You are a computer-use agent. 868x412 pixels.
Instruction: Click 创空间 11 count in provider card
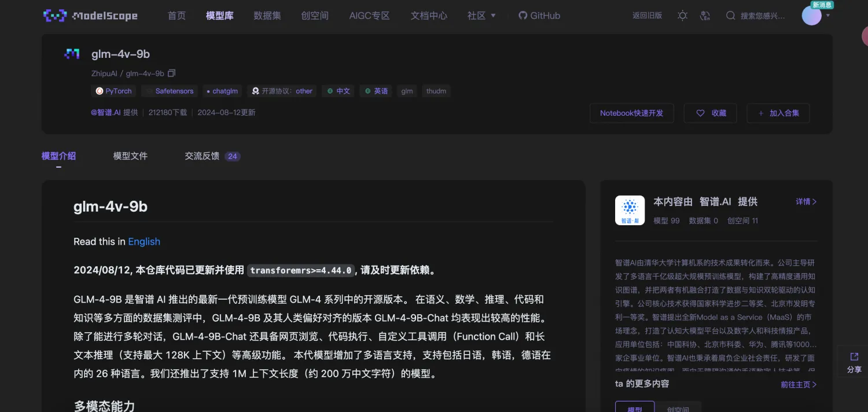pyautogui.click(x=742, y=220)
